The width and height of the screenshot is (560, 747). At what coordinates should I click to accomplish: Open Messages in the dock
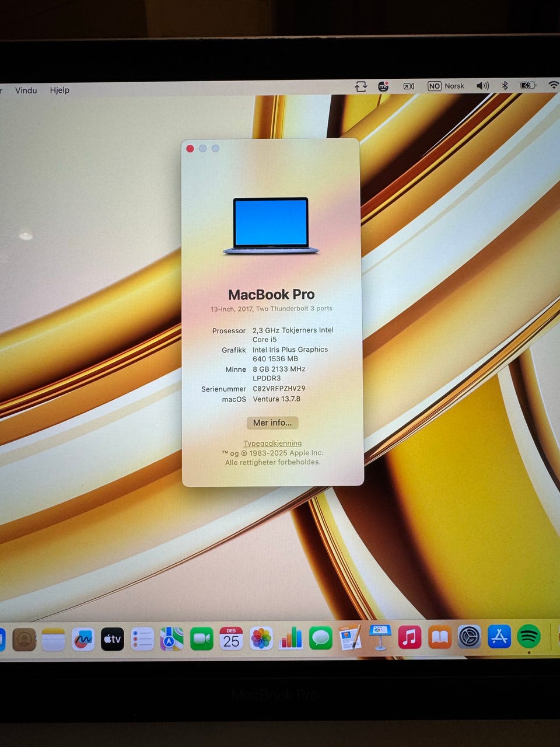(x=320, y=638)
